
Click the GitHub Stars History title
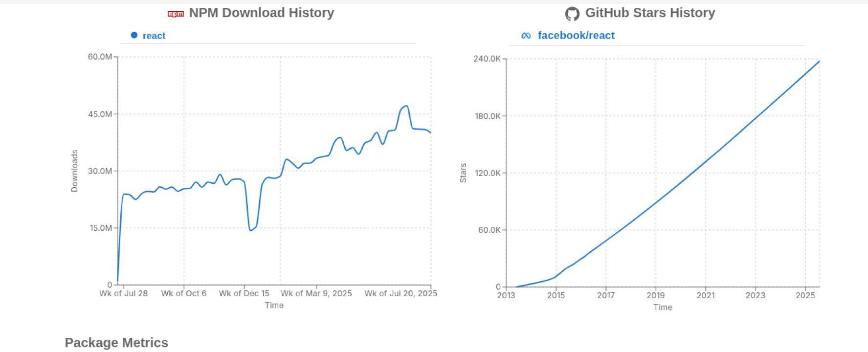[650, 13]
